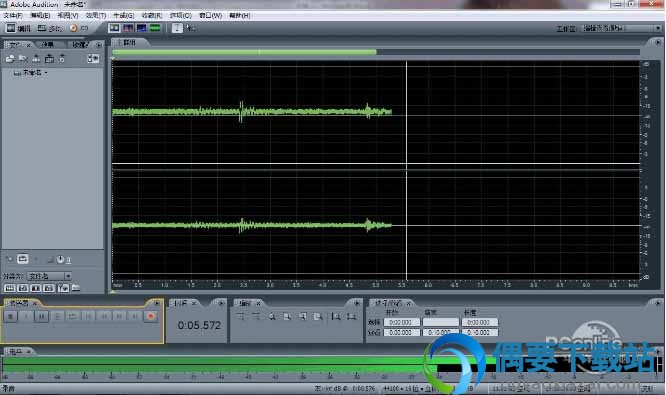This screenshot has height=395, width=666.
Task: Click the import file icon in Files panel
Action: (10, 59)
